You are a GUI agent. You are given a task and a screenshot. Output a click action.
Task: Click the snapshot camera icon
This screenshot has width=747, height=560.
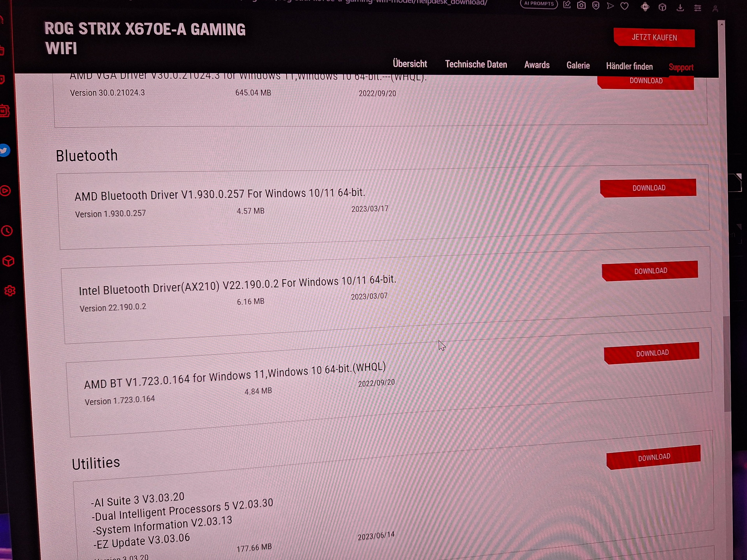tap(581, 5)
